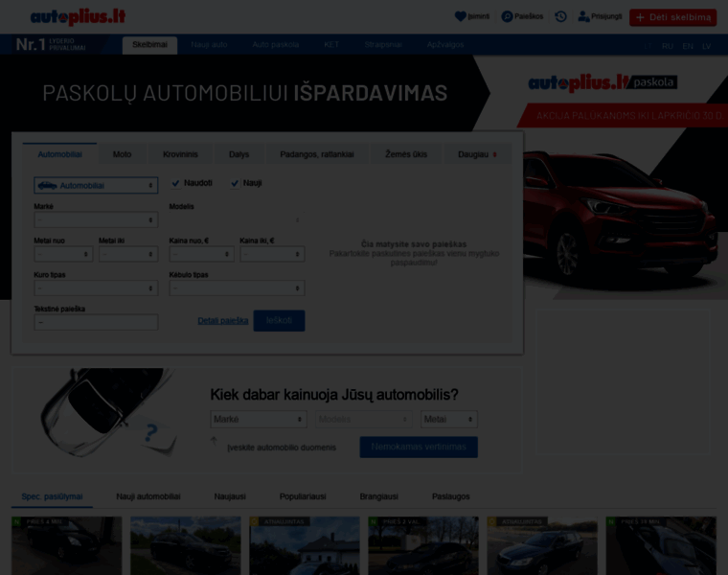Click the Nemokamas vertinimas button
Screen dimensions: 728x575
[419, 447]
